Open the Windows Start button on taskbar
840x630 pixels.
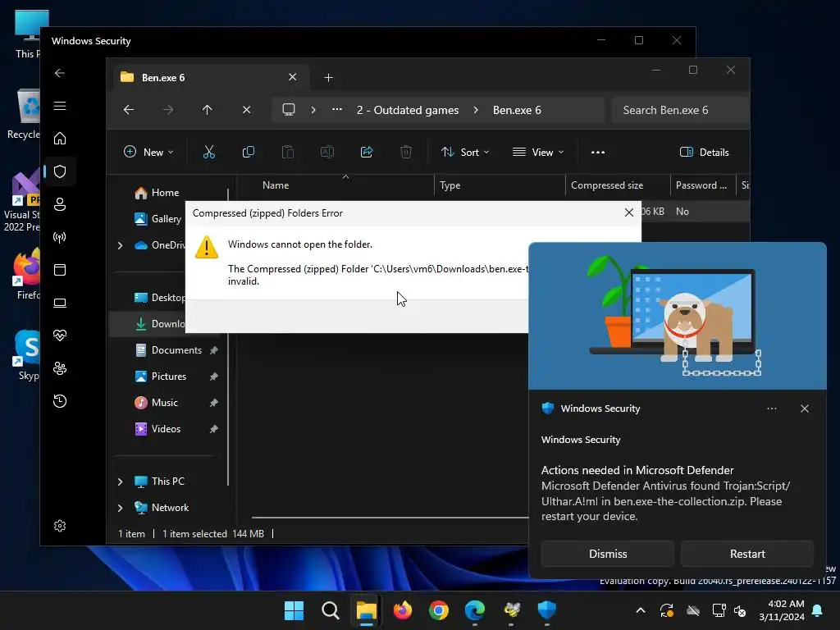294,610
